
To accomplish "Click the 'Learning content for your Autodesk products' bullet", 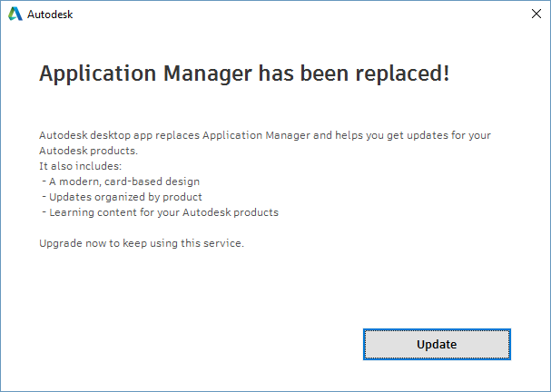I will coord(161,212).
